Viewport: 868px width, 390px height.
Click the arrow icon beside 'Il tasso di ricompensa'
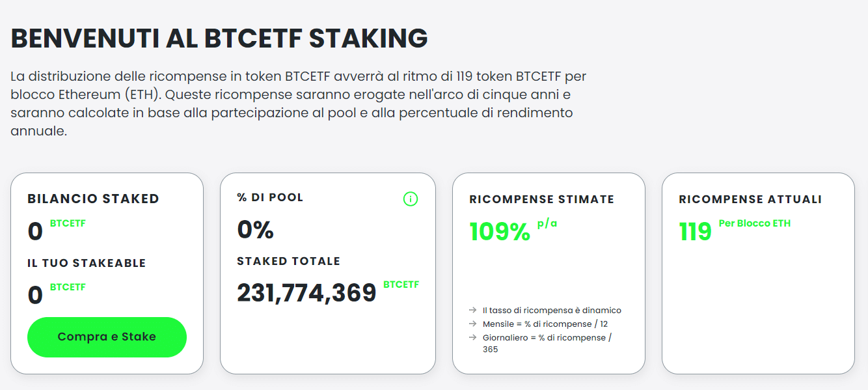pos(472,311)
